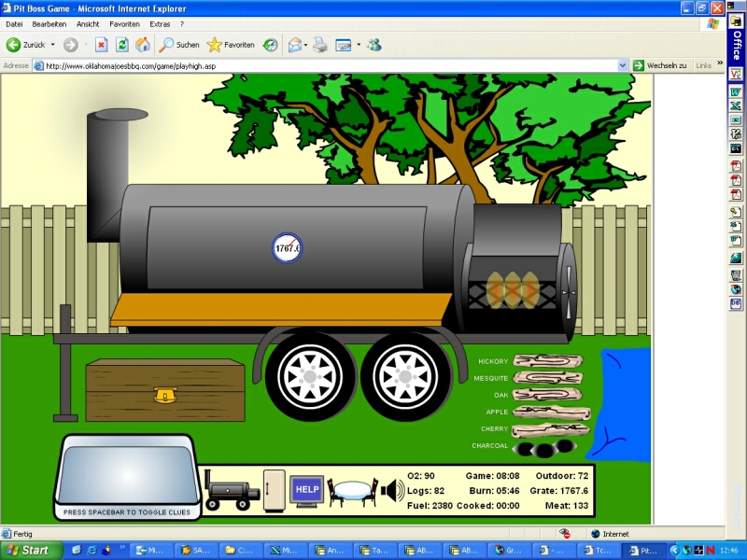Expand the edit button dropdown arrow
Screen dimensions: 747x560
coord(359,45)
